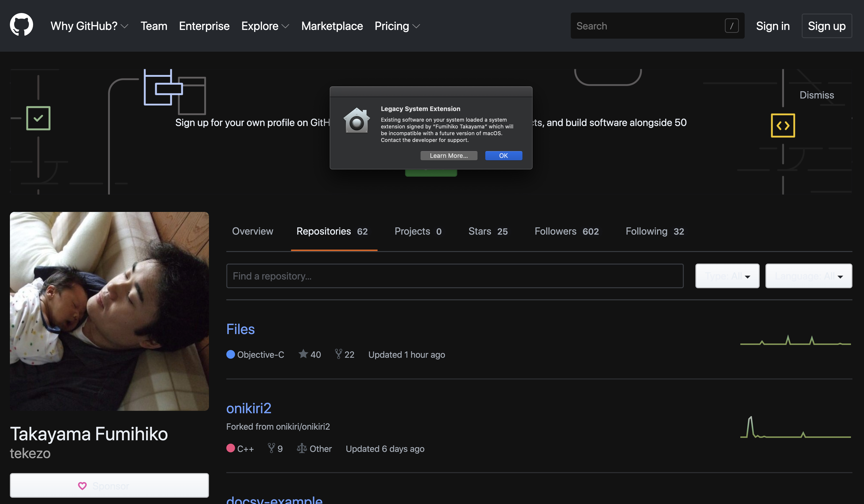Click the System Preferences icon in dialog
Image resolution: width=864 pixels, height=504 pixels.
(357, 121)
